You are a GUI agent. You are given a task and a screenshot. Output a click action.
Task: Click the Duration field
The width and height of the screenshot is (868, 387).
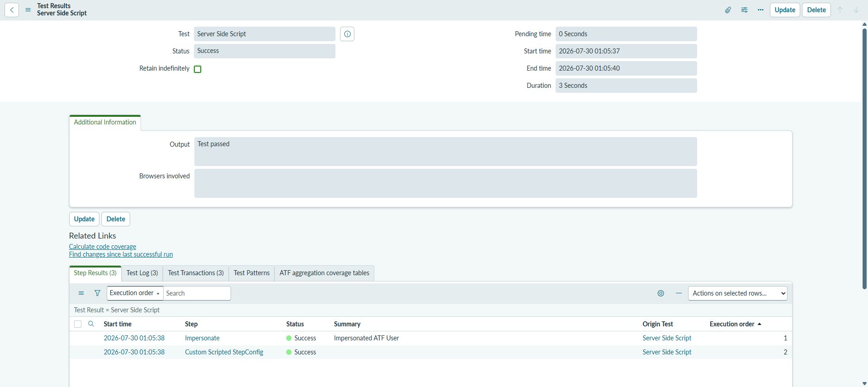click(626, 86)
